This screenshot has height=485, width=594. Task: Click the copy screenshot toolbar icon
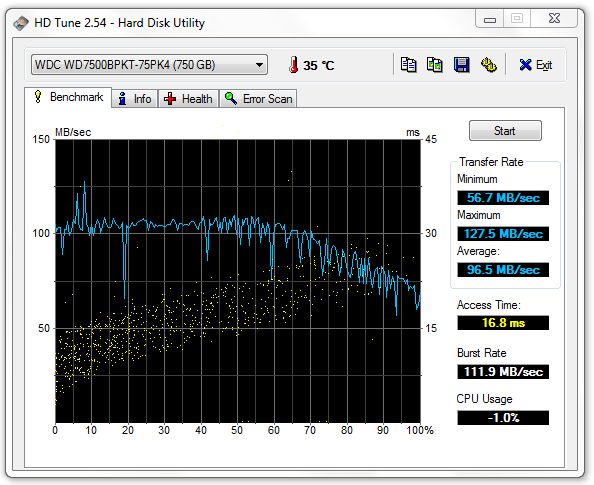tap(435, 65)
